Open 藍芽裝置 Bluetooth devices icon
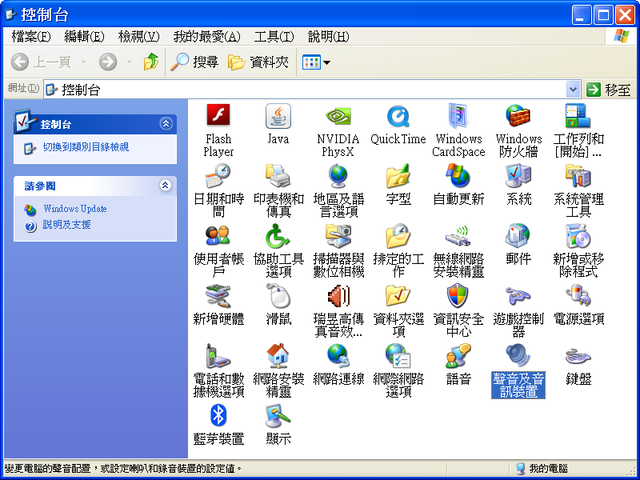The width and height of the screenshot is (640, 480). click(218, 416)
